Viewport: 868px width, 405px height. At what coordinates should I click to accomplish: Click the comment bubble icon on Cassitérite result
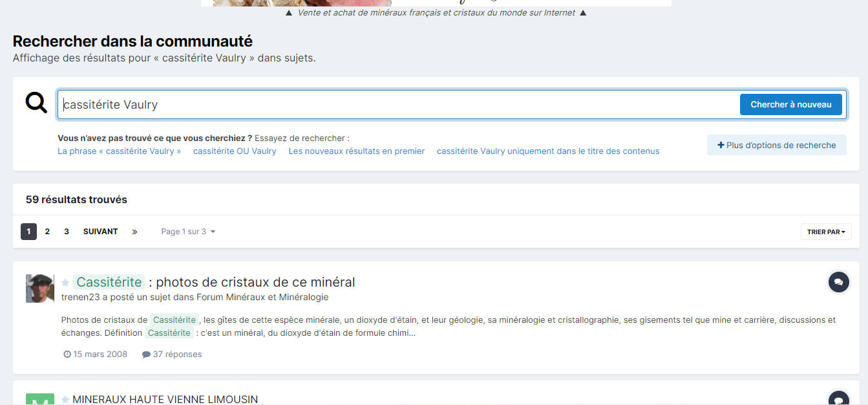coord(838,282)
